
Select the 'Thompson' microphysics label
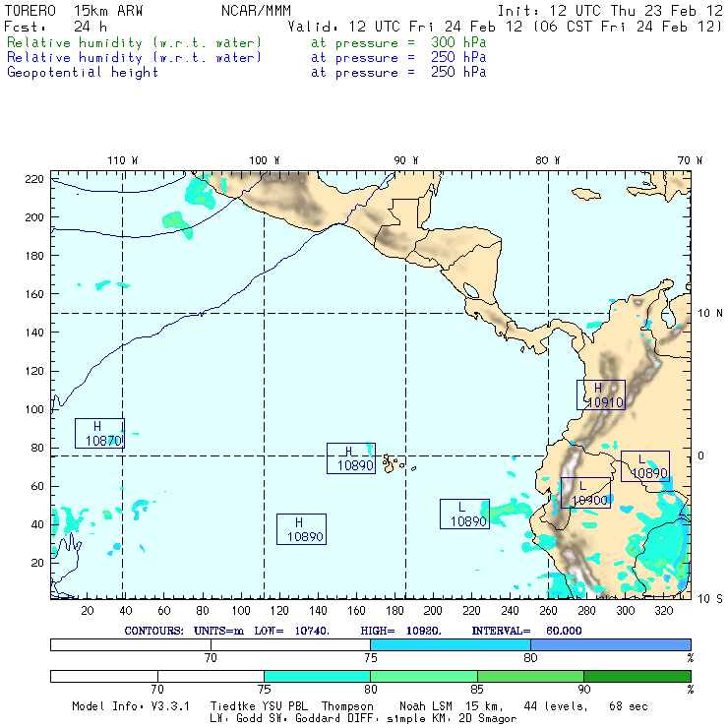click(347, 706)
